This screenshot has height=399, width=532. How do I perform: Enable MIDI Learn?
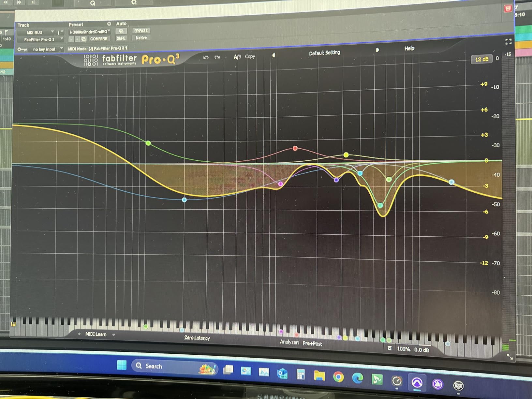click(x=96, y=334)
